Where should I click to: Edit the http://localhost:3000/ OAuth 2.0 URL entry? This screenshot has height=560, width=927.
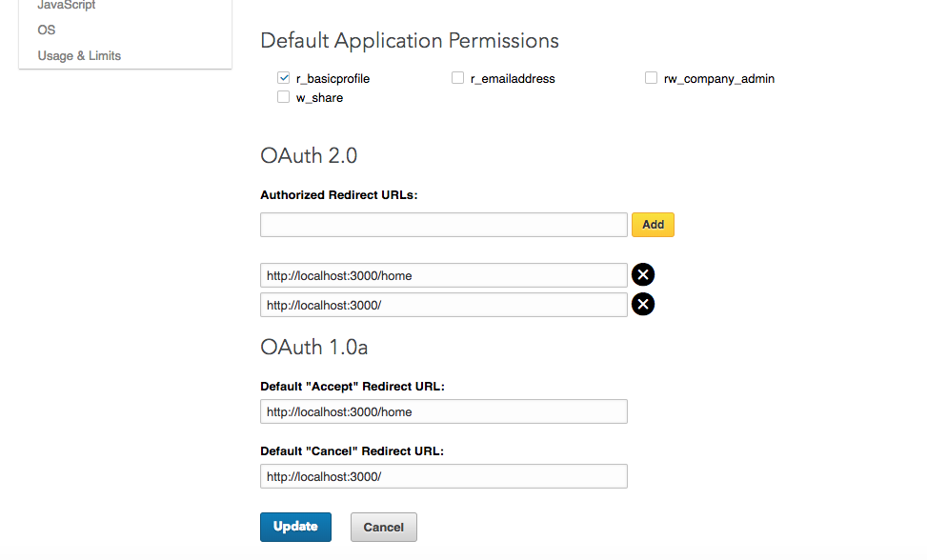(443, 304)
